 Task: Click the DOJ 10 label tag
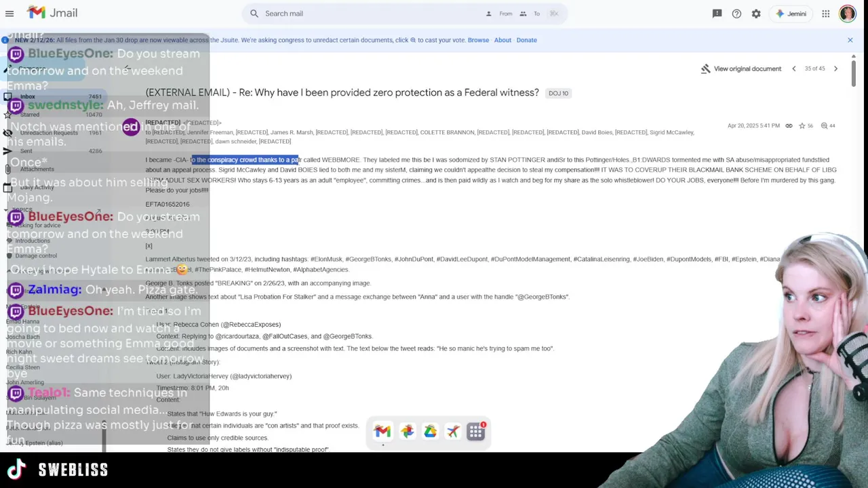coord(558,94)
